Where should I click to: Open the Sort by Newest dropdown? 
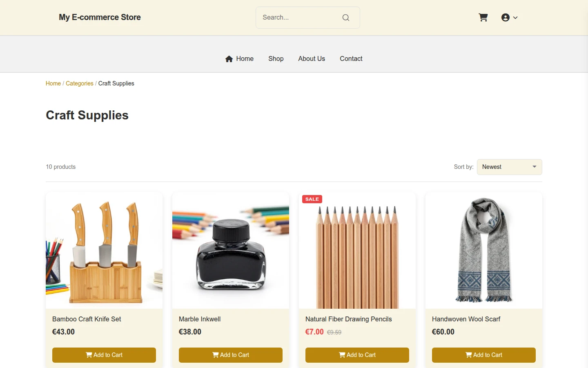(x=510, y=167)
